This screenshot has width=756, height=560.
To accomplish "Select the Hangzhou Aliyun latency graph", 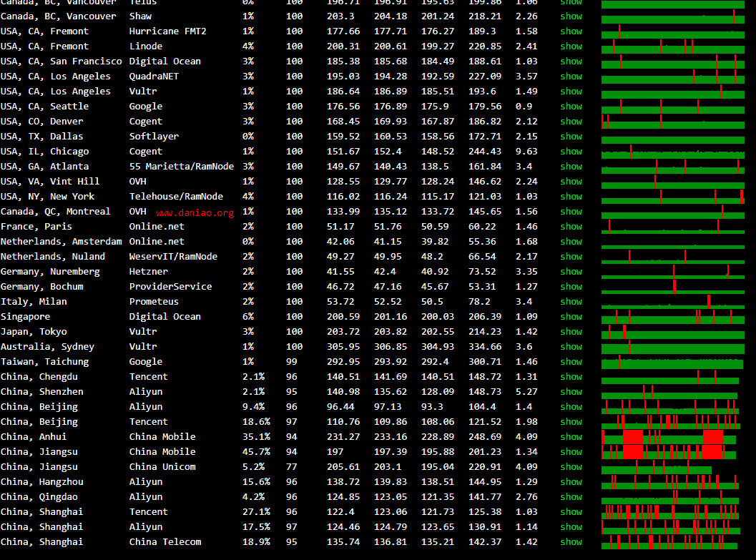I will pyautogui.click(x=670, y=481).
